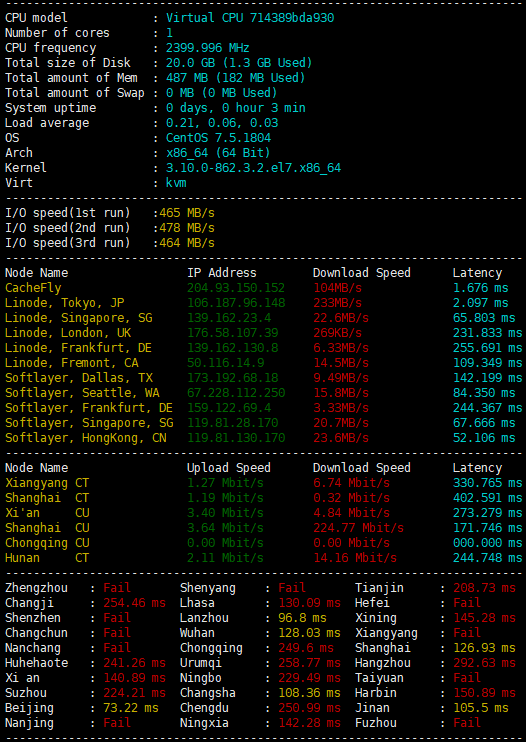Click the Tianjin latency 208.73 ms

point(484,588)
